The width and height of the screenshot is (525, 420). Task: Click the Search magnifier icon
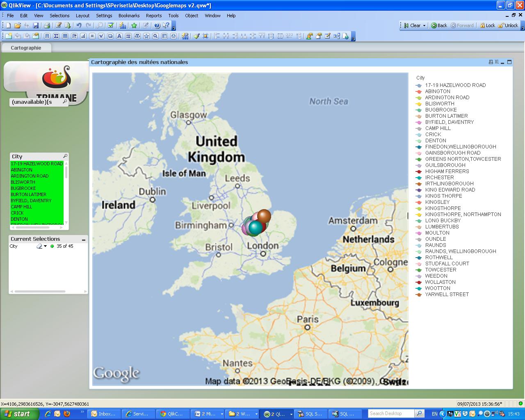(100, 25)
